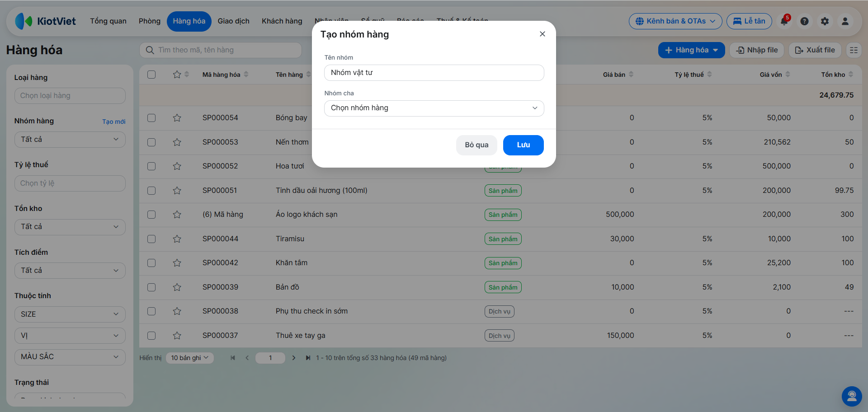This screenshot has width=868, height=412.
Task: Star the Thuê xe tay ga item
Action: pyautogui.click(x=177, y=336)
